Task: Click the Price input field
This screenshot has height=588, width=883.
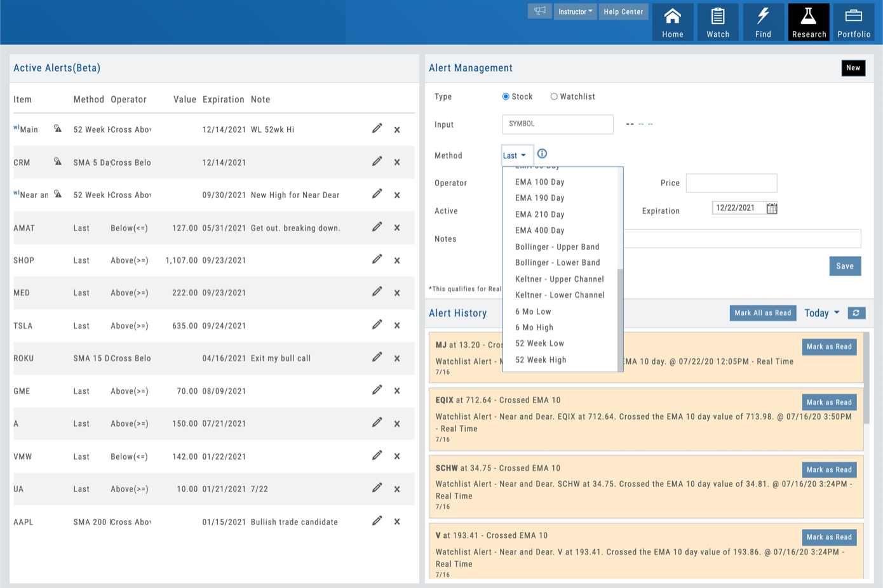Action: (731, 183)
